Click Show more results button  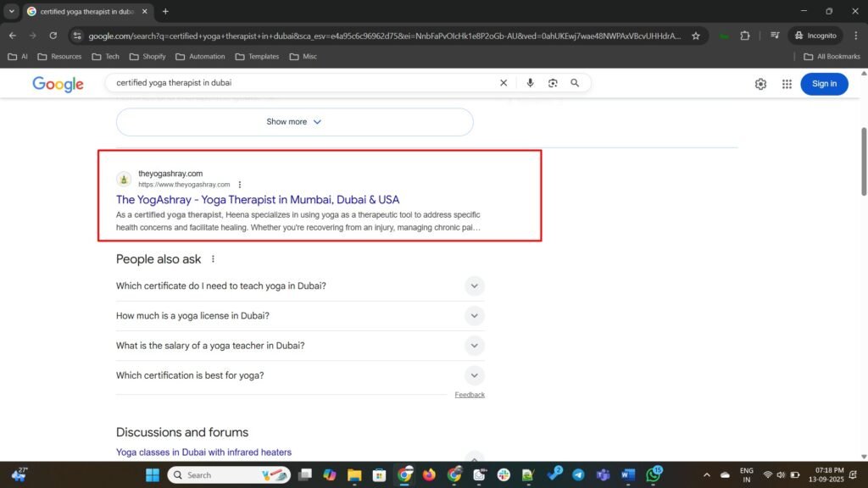pyautogui.click(x=294, y=122)
